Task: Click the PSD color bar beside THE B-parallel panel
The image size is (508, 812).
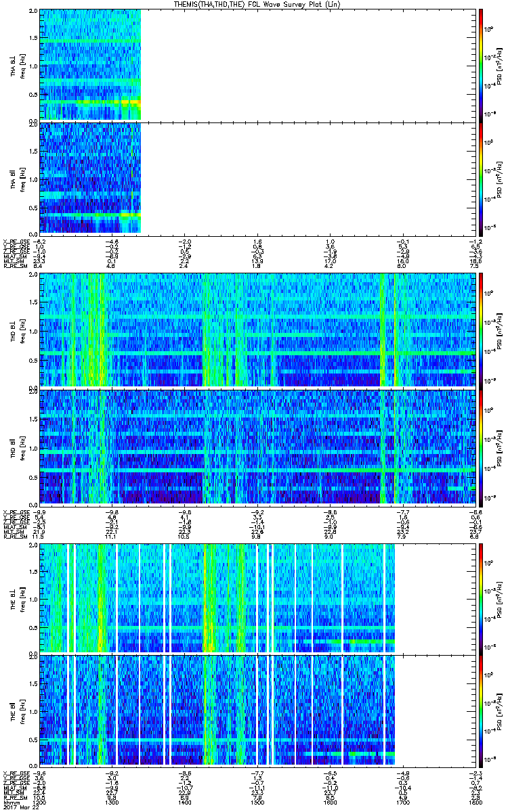Action: pos(480,710)
